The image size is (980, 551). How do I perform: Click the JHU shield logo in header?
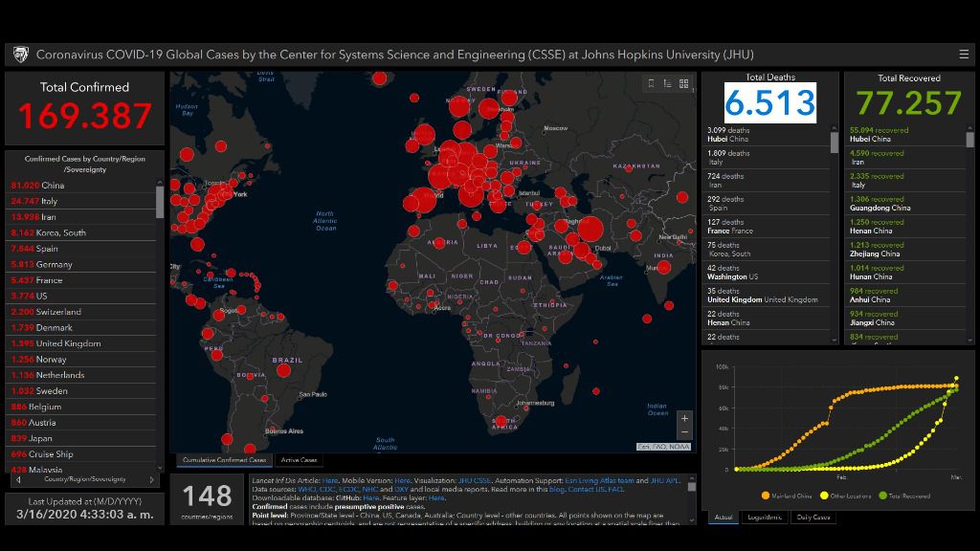(21, 55)
